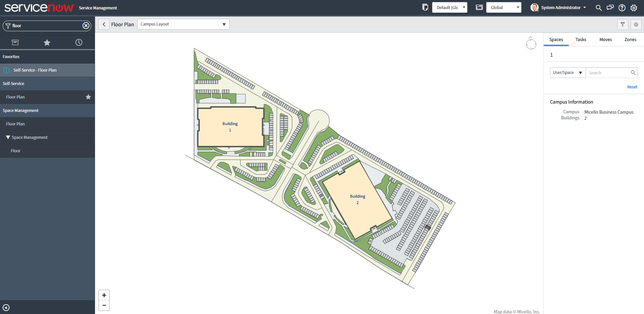Open the History clock icon in sidebar
The image size is (644, 314).
79,42
